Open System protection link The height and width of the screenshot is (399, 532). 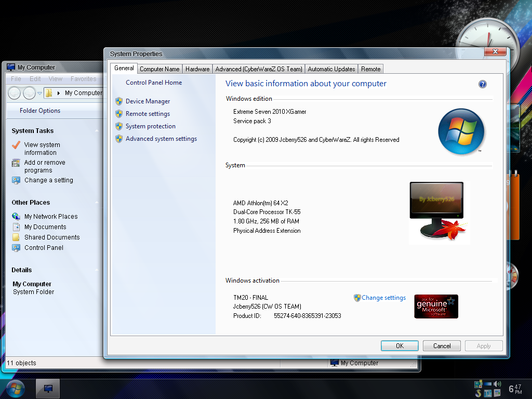coord(150,126)
